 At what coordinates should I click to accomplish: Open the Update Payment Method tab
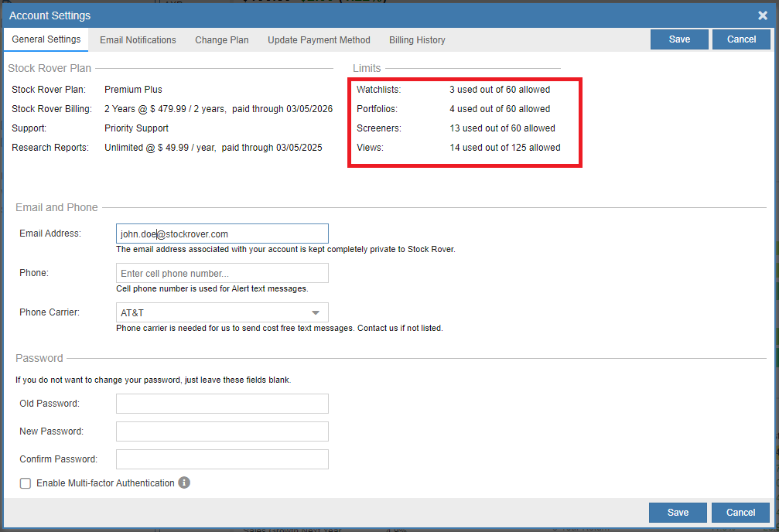coord(319,39)
